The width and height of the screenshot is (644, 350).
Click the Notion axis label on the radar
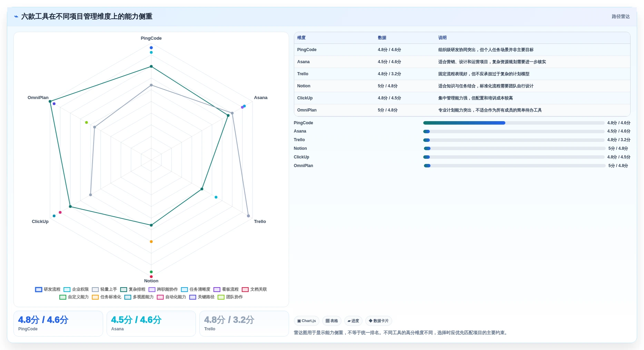[x=151, y=281]
